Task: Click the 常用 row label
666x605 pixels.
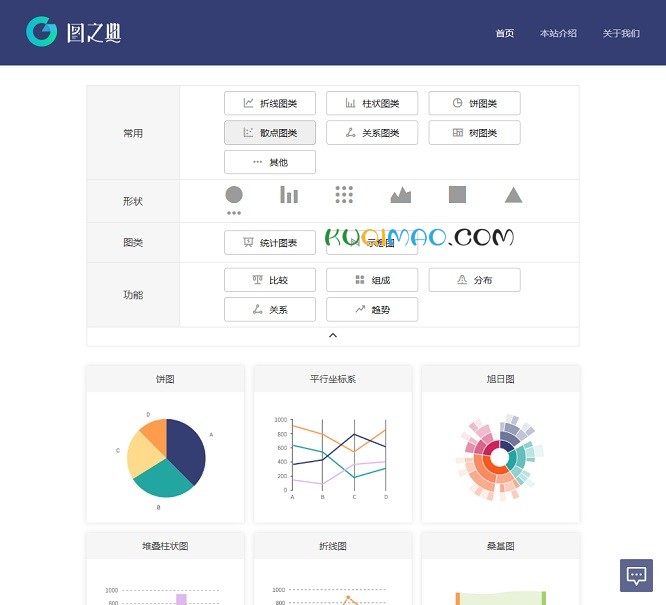Action: (133, 133)
